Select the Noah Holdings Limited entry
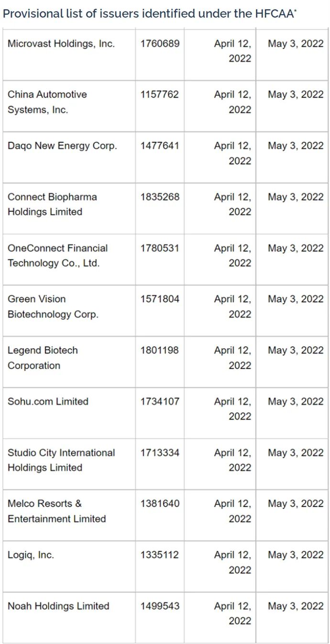This screenshot has width=330, height=644. pos(58,606)
